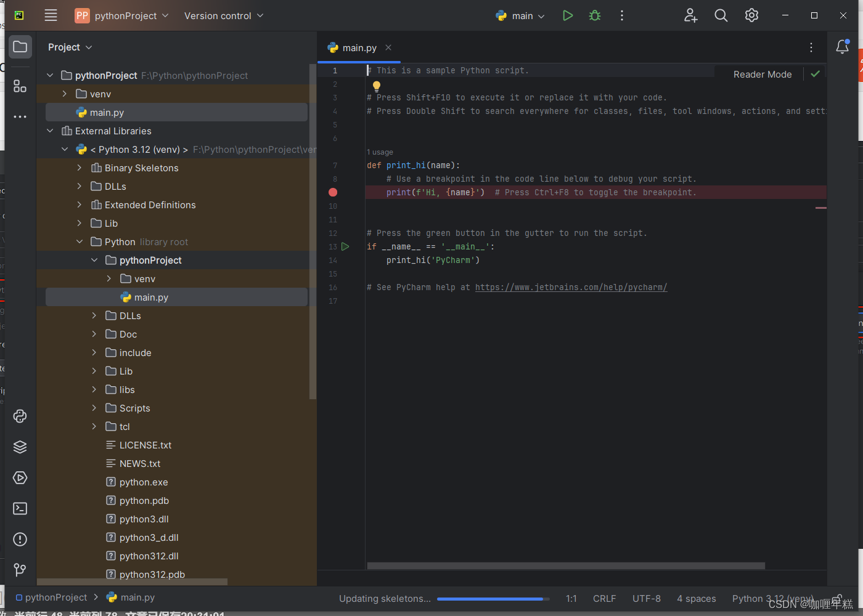The width and height of the screenshot is (863, 616).
Task: Change UTF-8 file encoding setting
Action: [x=647, y=599]
